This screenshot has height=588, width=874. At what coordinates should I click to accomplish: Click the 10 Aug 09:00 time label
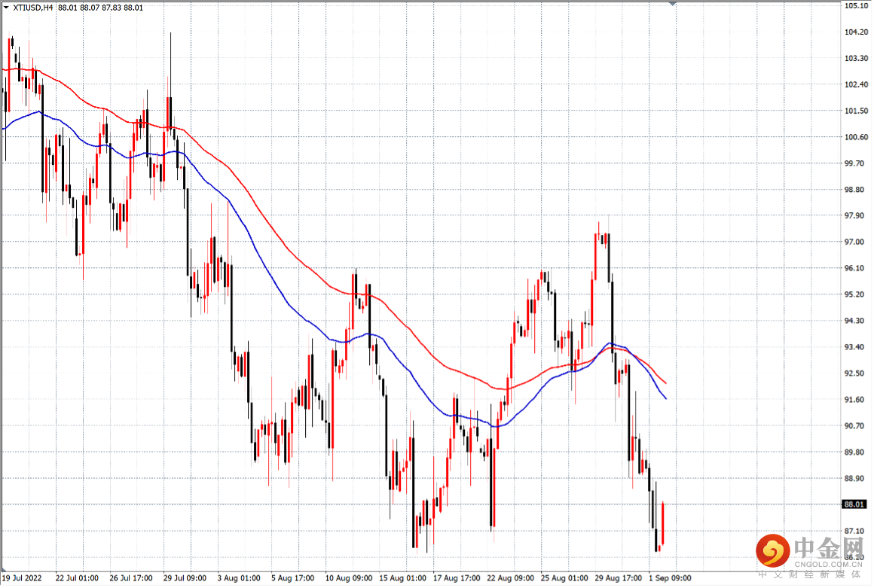pos(349,578)
